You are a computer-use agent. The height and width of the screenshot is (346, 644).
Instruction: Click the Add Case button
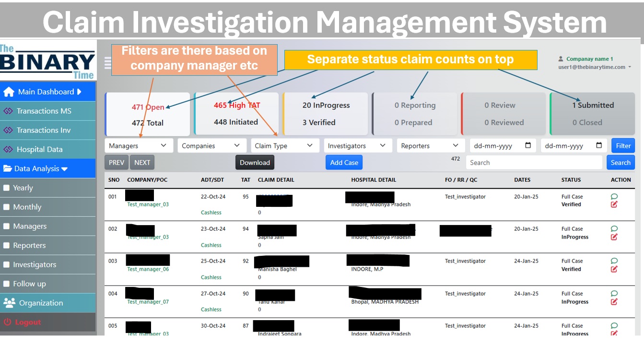[x=344, y=162]
